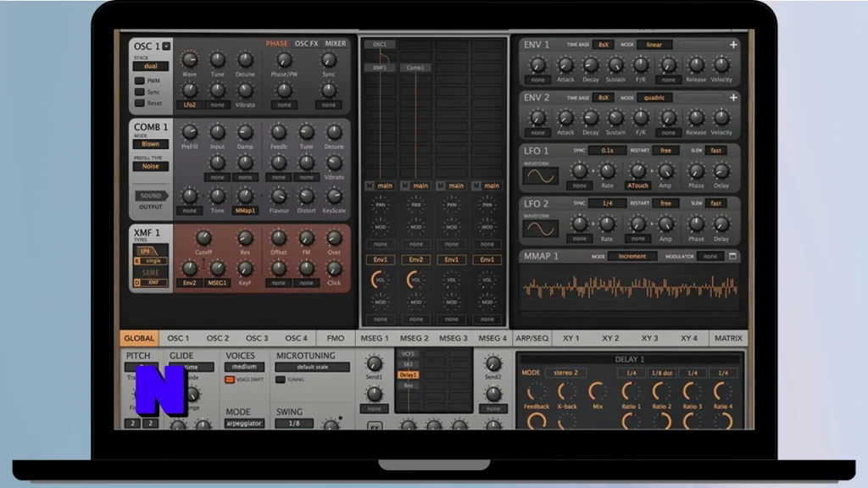Click the Lfo2 modulation source under Wave
The width and height of the screenshot is (868, 488).
(x=189, y=105)
